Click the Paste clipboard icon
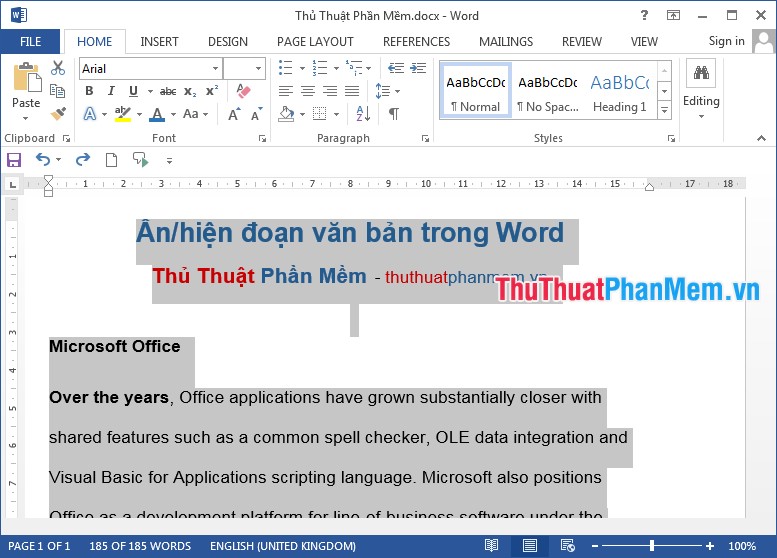The height and width of the screenshot is (558, 777). click(27, 78)
